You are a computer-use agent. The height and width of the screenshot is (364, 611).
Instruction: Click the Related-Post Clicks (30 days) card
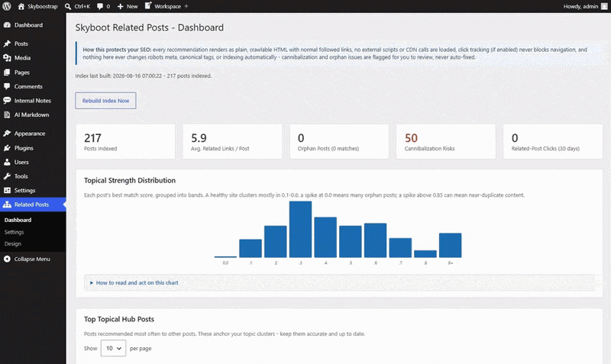click(552, 141)
